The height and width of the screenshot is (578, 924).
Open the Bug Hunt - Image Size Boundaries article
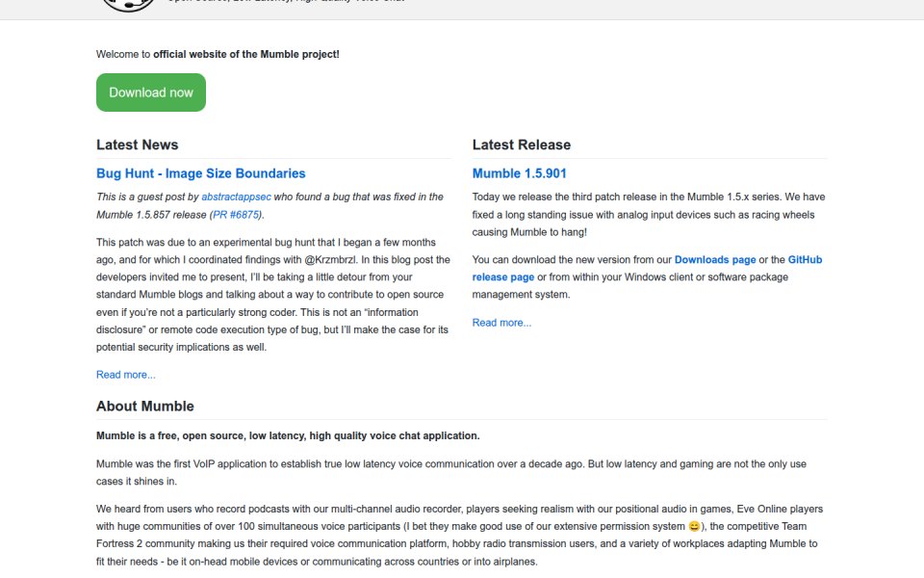tap(201, 173)
